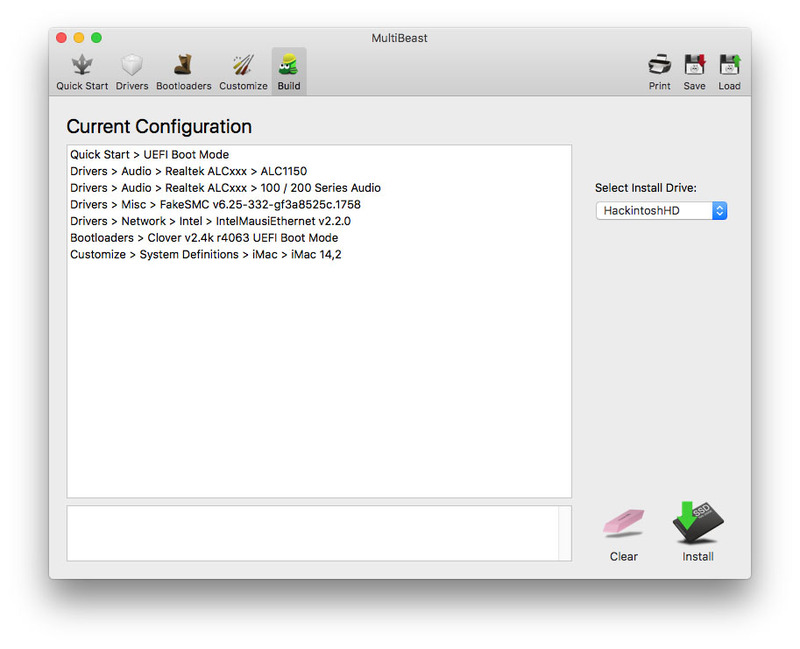The width and height of the screenshot is (800, 649).
Task: Load configuration with Load icon
Action: pos(730,72)
